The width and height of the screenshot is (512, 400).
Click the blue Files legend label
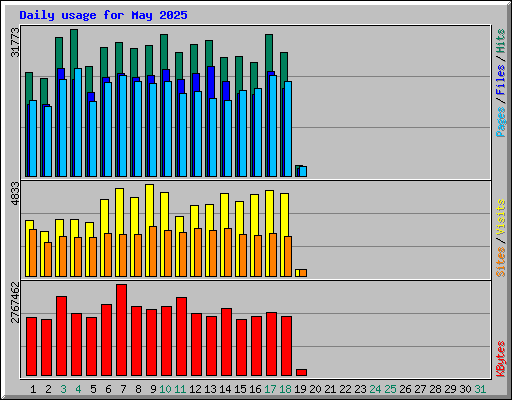pos(500,80)
